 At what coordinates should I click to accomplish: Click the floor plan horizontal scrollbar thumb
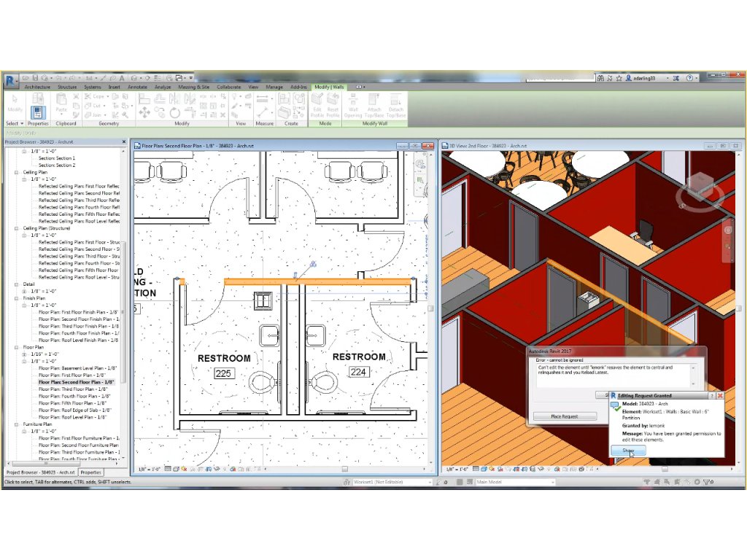click(344, 469)
